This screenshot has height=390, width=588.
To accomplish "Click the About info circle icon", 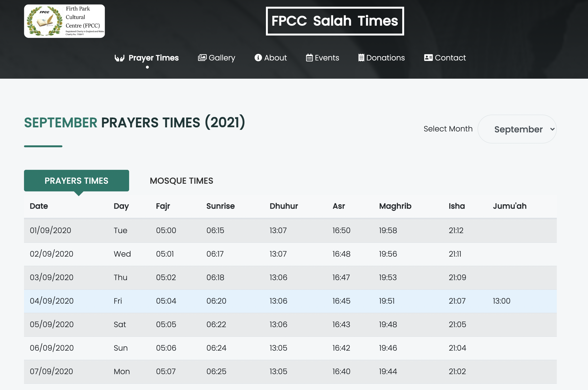I will tap(258, 58).
